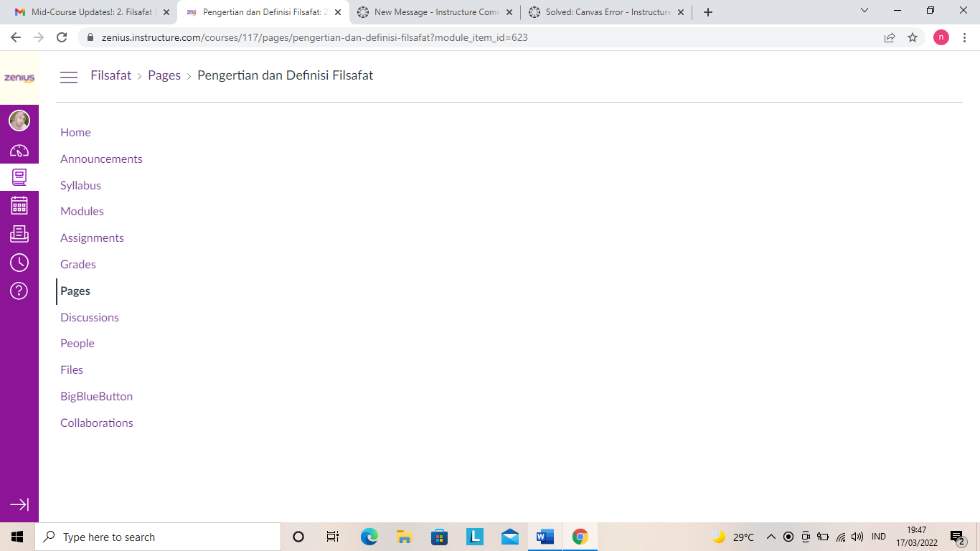The image size is (980, 551).
Task: Open the Solved: Canvas Error tab
Action: 603,11
